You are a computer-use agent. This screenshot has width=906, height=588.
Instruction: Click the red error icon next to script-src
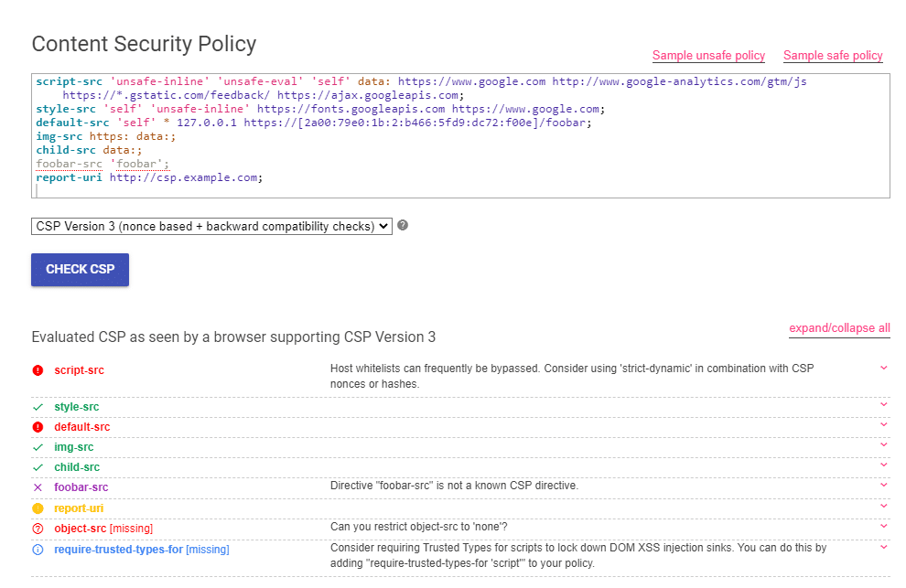click(38, 370)
